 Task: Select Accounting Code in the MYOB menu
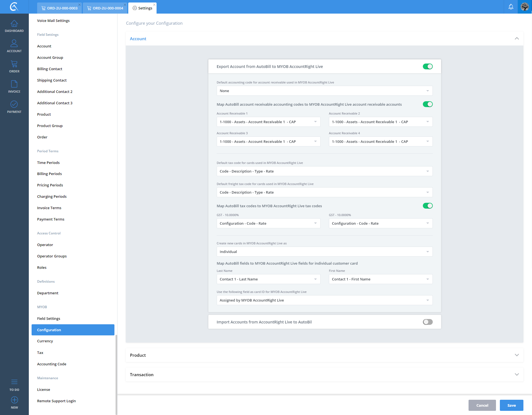(52, 364)
